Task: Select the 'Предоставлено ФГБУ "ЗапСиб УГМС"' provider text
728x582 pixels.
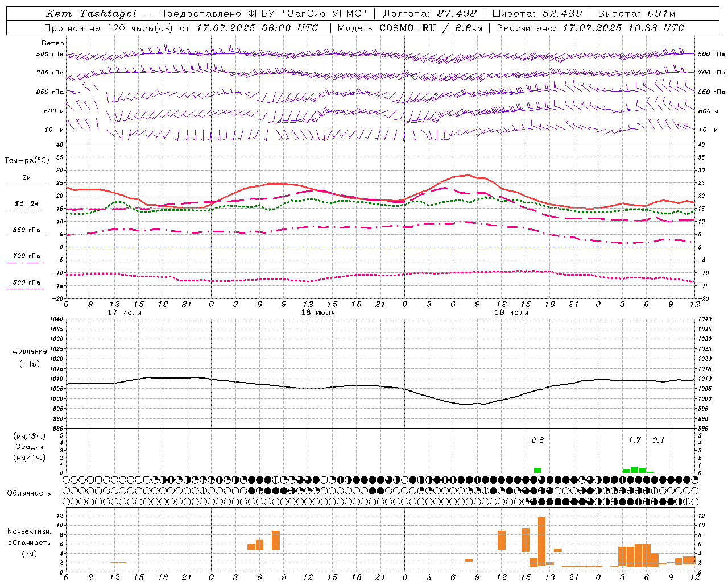Action: pos(263,14)
